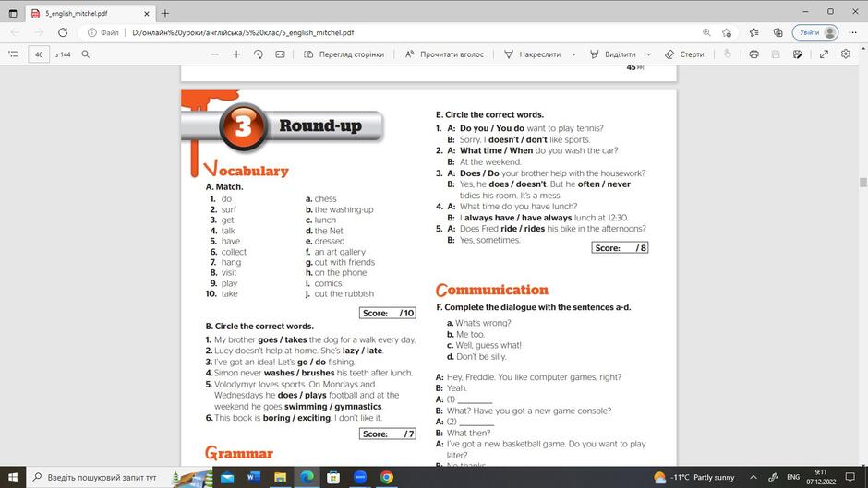This screenshot has height=488, width=868.
Task: Open PDF toolbar settings gear
Action: [x=846, y=54]
